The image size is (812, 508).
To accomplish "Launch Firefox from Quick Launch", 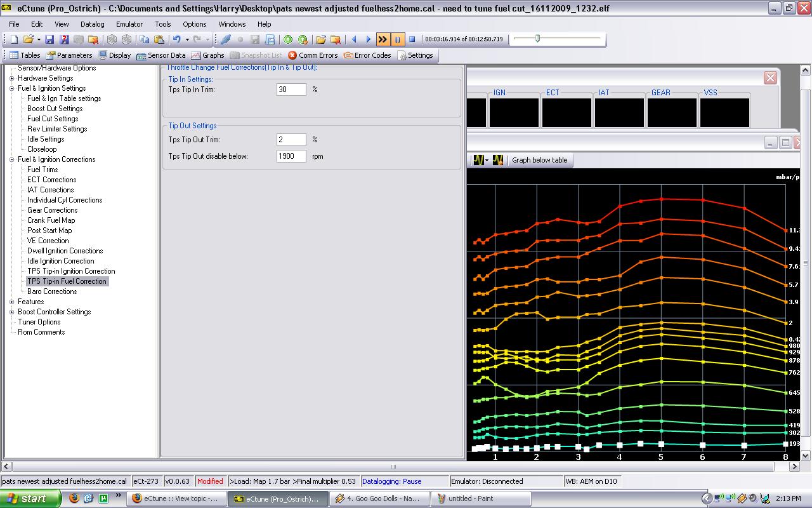I will [74, 498].
